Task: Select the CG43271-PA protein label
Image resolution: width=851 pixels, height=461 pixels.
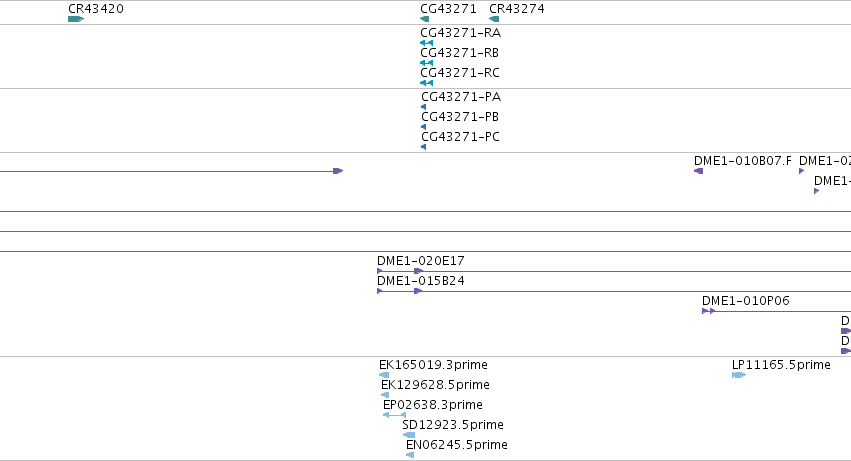Action: [x=461, y=97]
